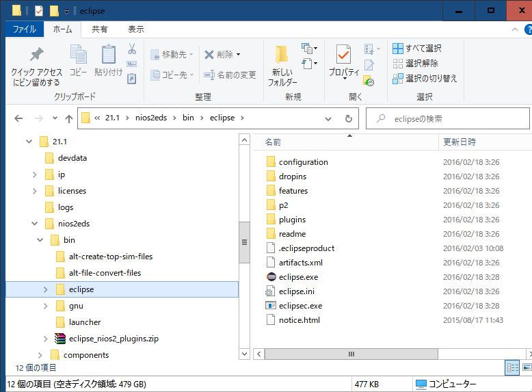Click bin in the address breadcrumb
532x392 pixels.
click(x=188, y=118)
